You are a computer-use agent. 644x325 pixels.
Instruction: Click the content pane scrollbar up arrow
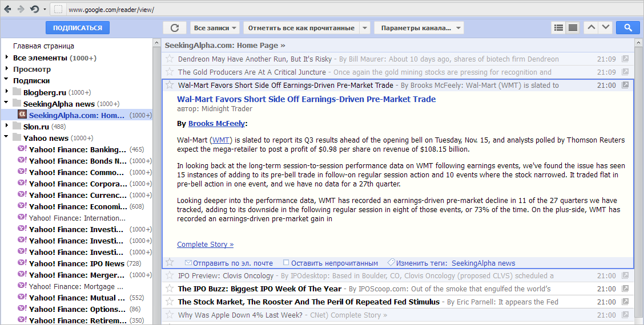point(639,42)
